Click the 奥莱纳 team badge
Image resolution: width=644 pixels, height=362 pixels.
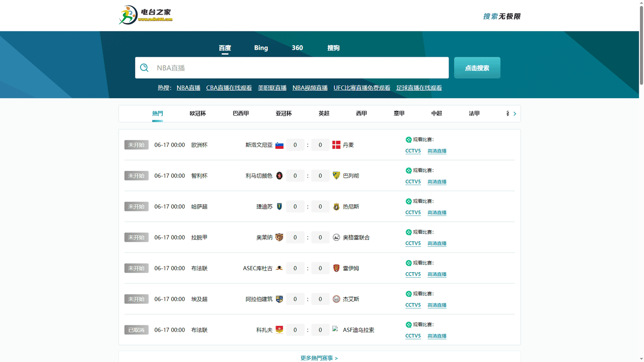coord(280,238)
